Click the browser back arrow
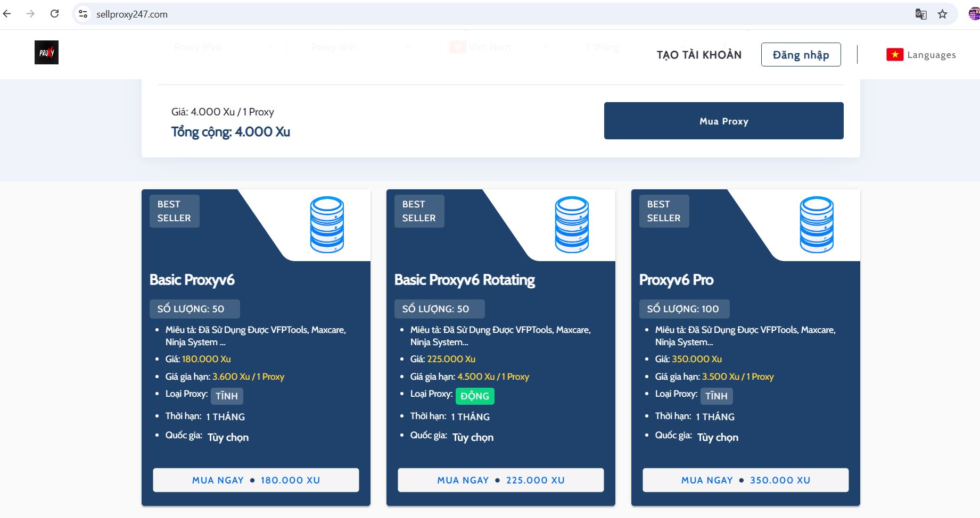This screenshot has width=980, height=518. [x=7, y=14]
